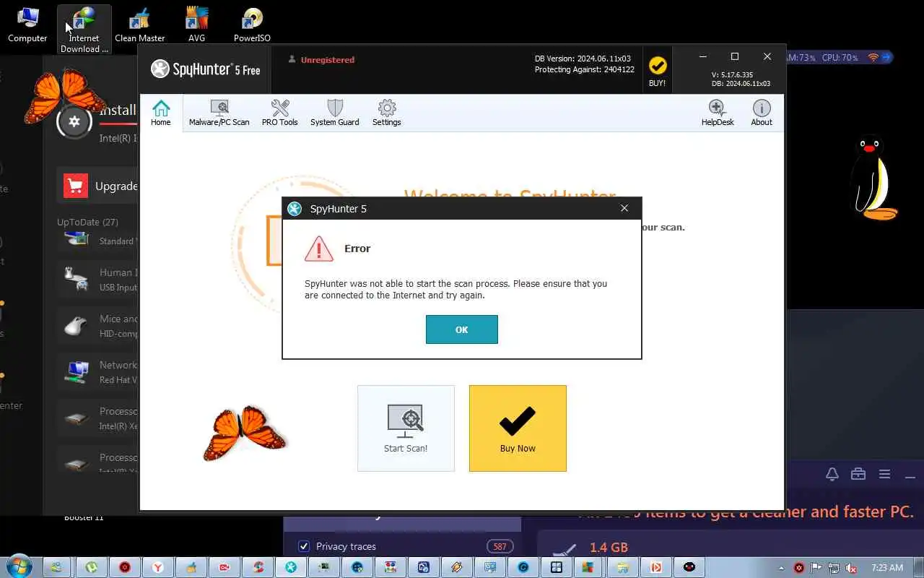924x578 pixels.
Task: Open PRO Tools in SpyHunter
Action: pos(279,113)
